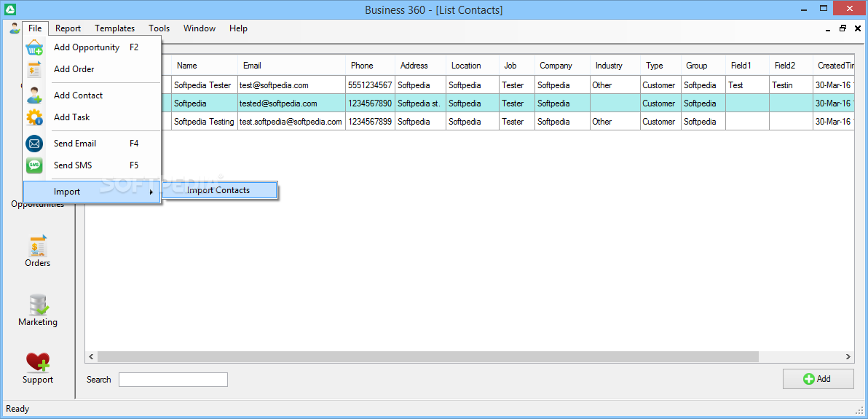Click the Send Email envelope icon
The height and width of the screenshot is (419, 868).
[x=34, y=144]
